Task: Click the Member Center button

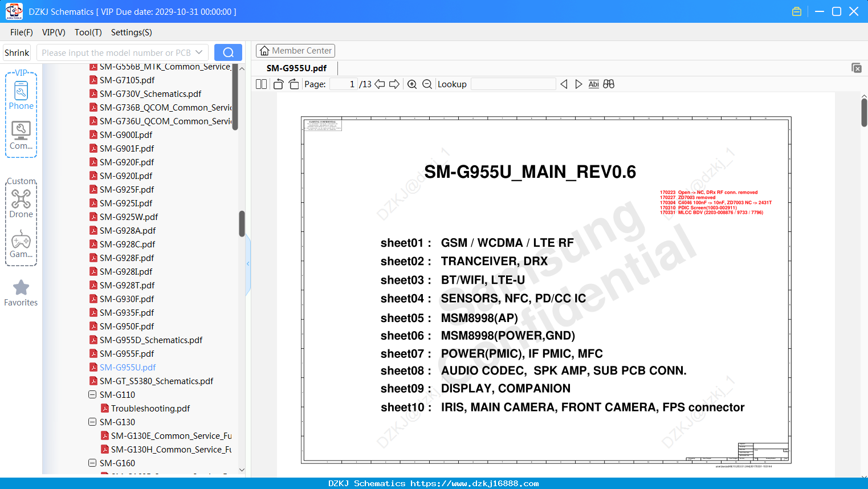Action: [295, 51]
